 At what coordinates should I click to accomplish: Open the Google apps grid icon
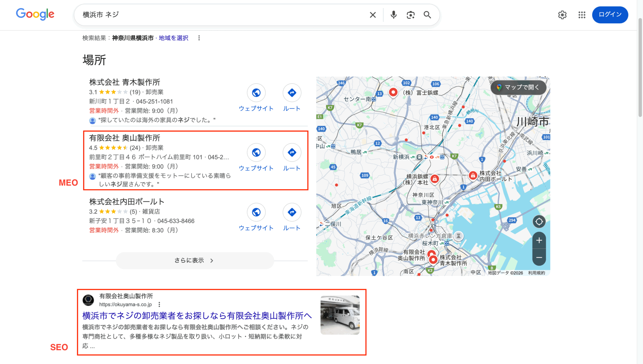(x=582, y=15)
